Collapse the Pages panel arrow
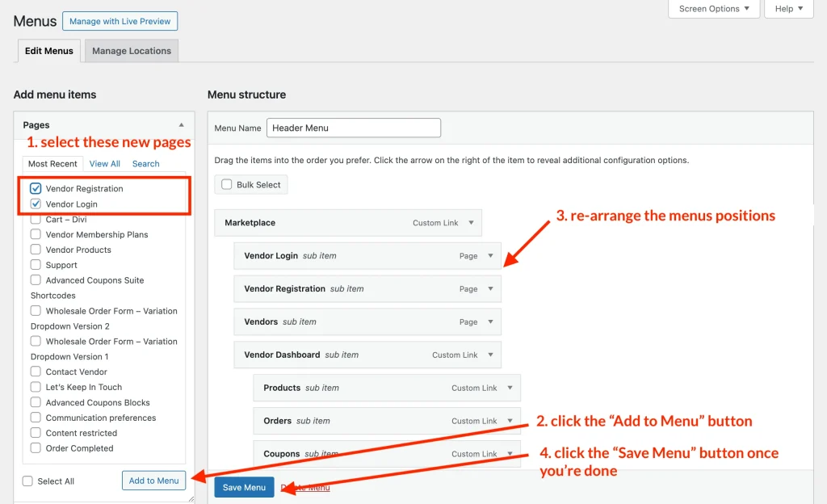This screenshot has width=827, height=504. coord(181,125)
